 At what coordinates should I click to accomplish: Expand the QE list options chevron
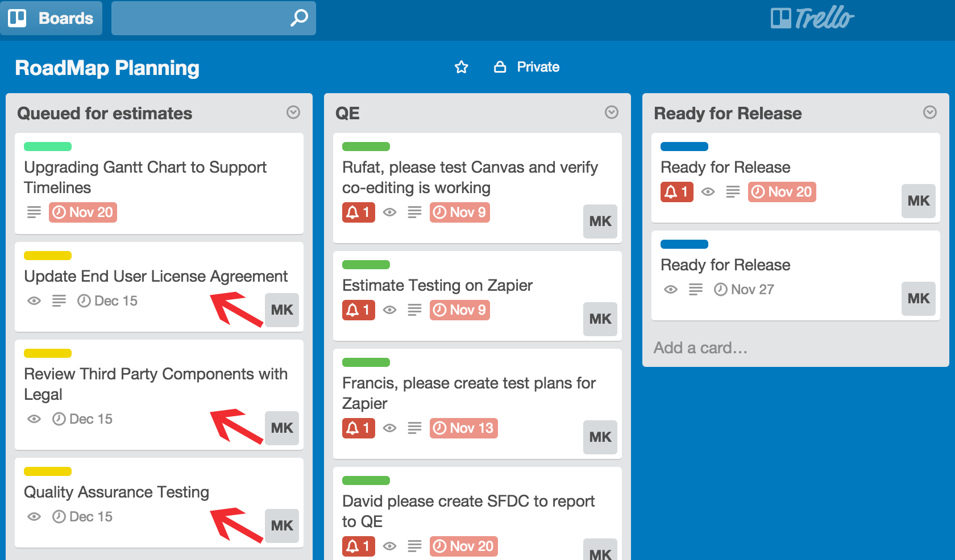coord(612,112)
